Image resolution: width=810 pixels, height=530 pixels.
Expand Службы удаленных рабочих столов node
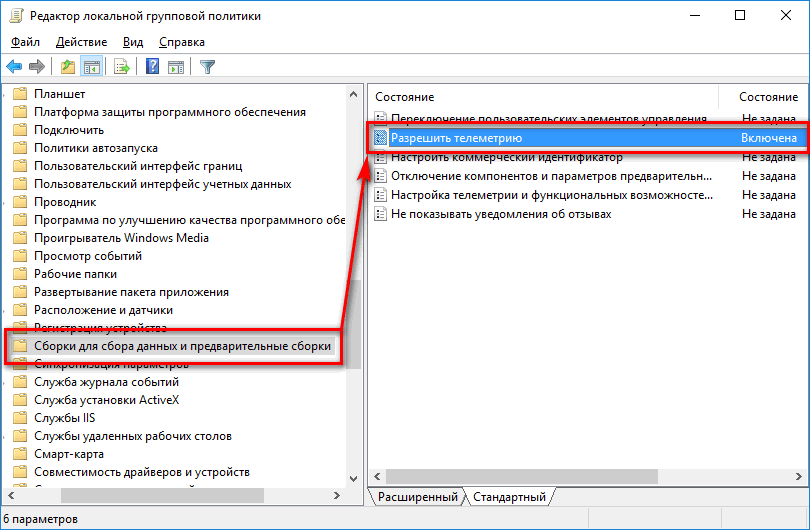coord(5,437)
